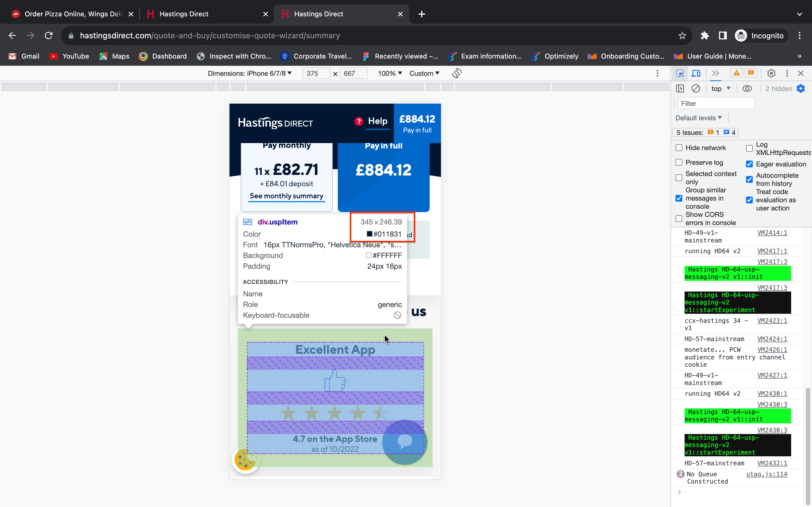Toggle the device toolbar icon
This screenshot has width=812, height=507.
click(696, 73)
